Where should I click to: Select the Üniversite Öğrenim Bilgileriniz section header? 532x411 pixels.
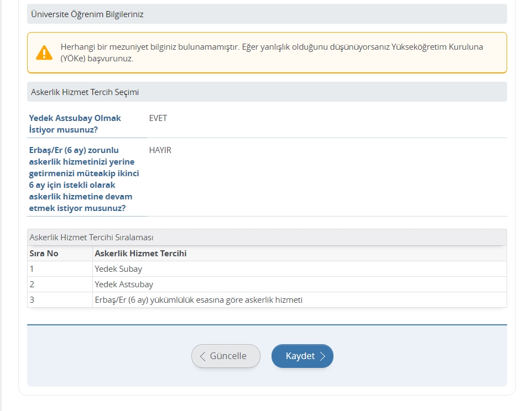(267, 14)
